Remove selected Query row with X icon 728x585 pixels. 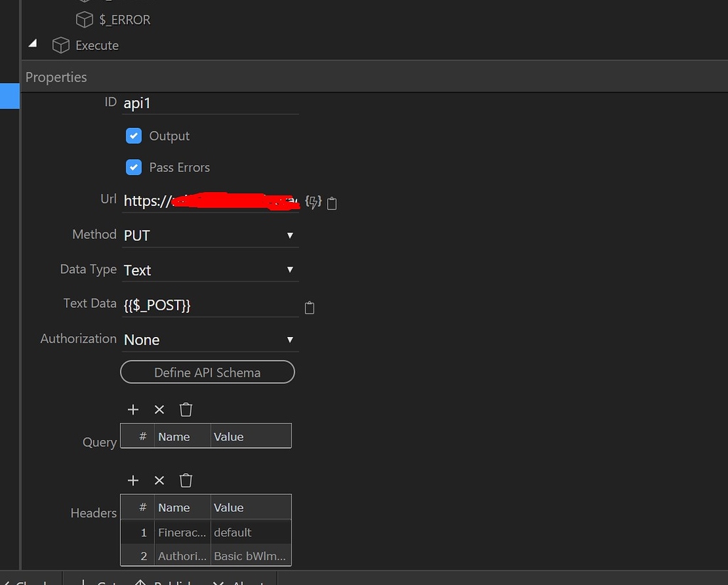tap(159, 409)
